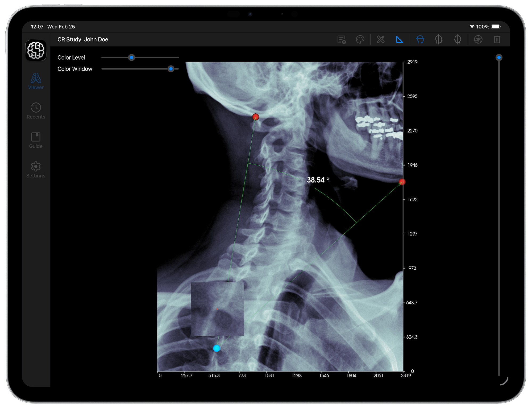
Task: Open the study information panel
Action: tap(342, 40)
